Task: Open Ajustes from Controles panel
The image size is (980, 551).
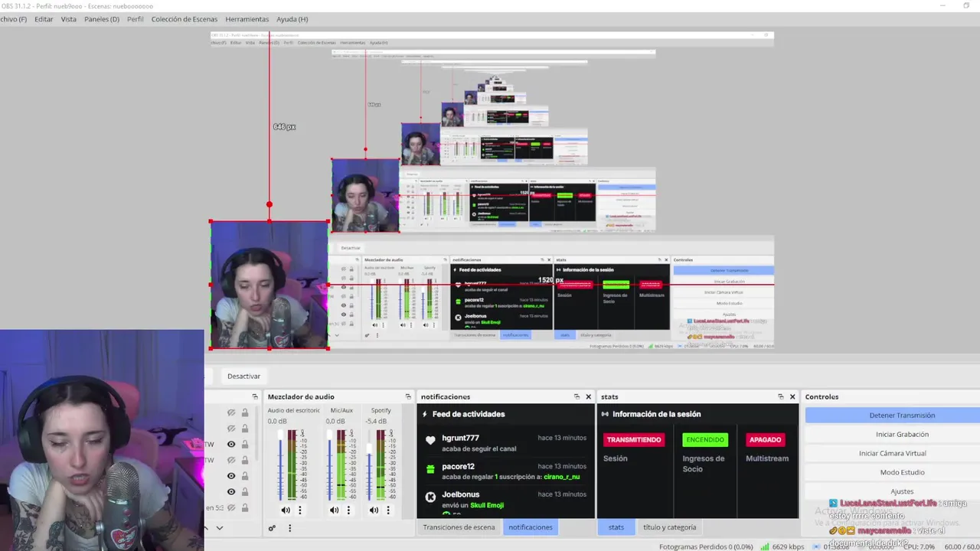Action: pos(893,491)
